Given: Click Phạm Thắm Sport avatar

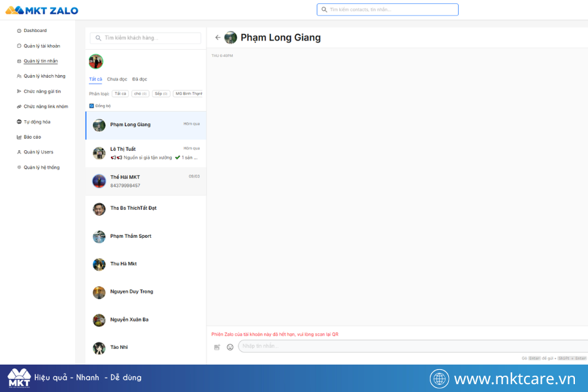Looking at the screenshot, I should pos(99,237).
